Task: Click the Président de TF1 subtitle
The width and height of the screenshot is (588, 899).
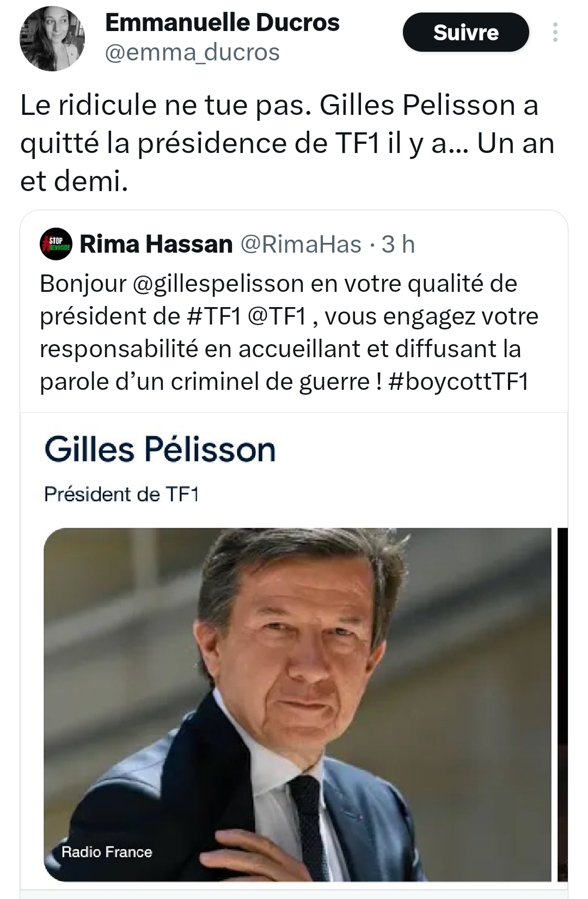Action: point(121,494)
